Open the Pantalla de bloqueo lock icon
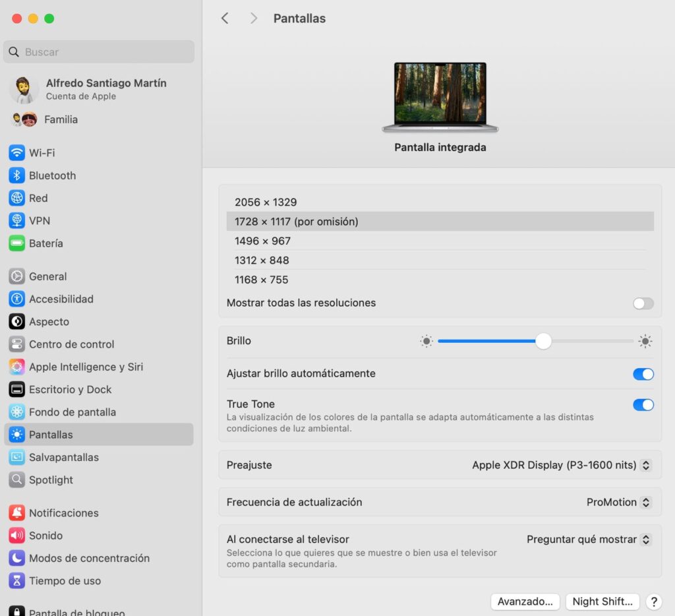The image size is (675, 616). coord(16,611)
